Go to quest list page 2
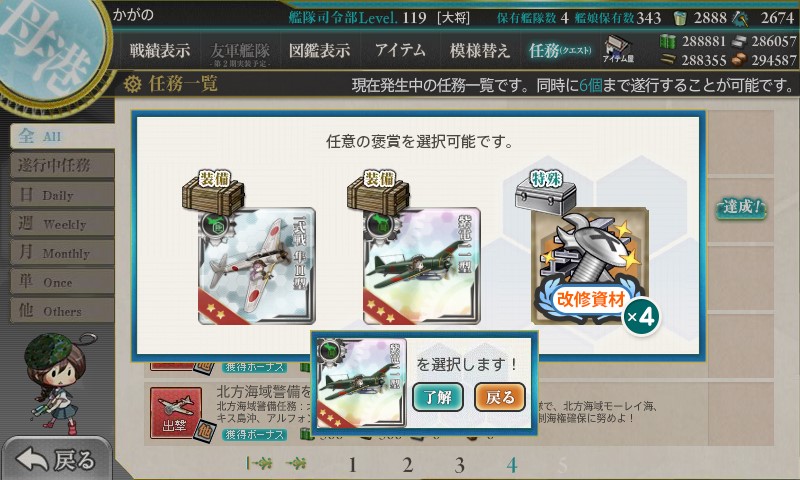 coord(407,465)
